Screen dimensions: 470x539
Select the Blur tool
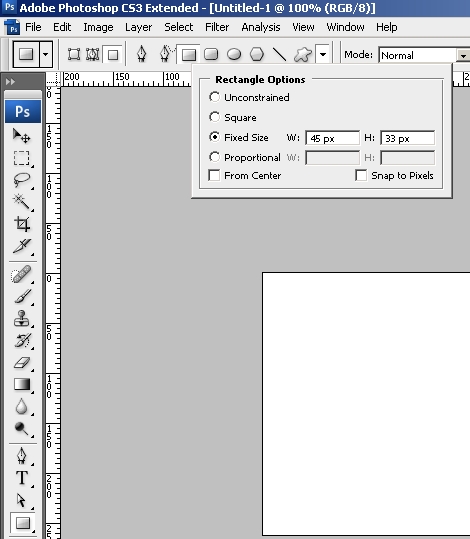(x=21, y=406)
